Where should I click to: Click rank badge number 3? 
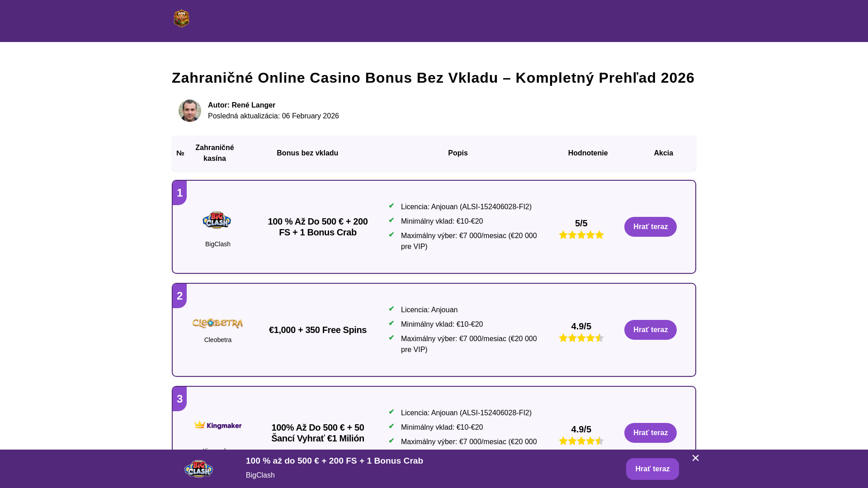(179, 399)
